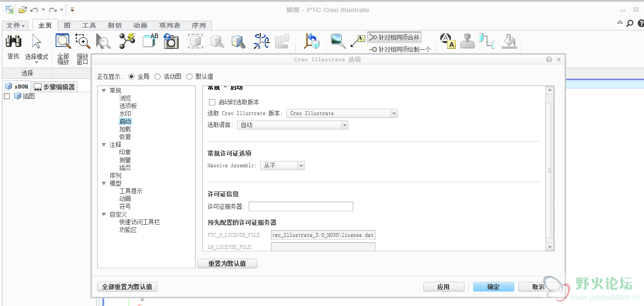Activate the Zoom Window (缩放窗口) tool
The image size is (644, 306).
click(x=82, y=42)
